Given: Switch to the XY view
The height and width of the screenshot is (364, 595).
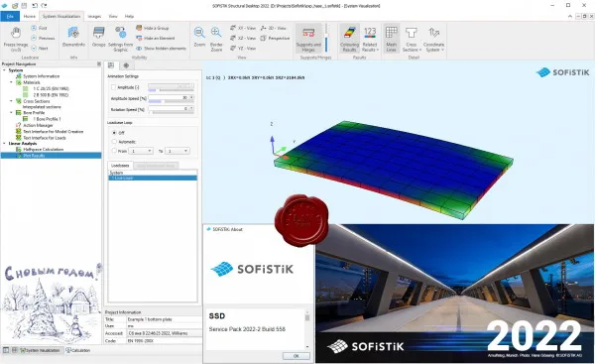Looking at the screenshot, I should (243, 28).
